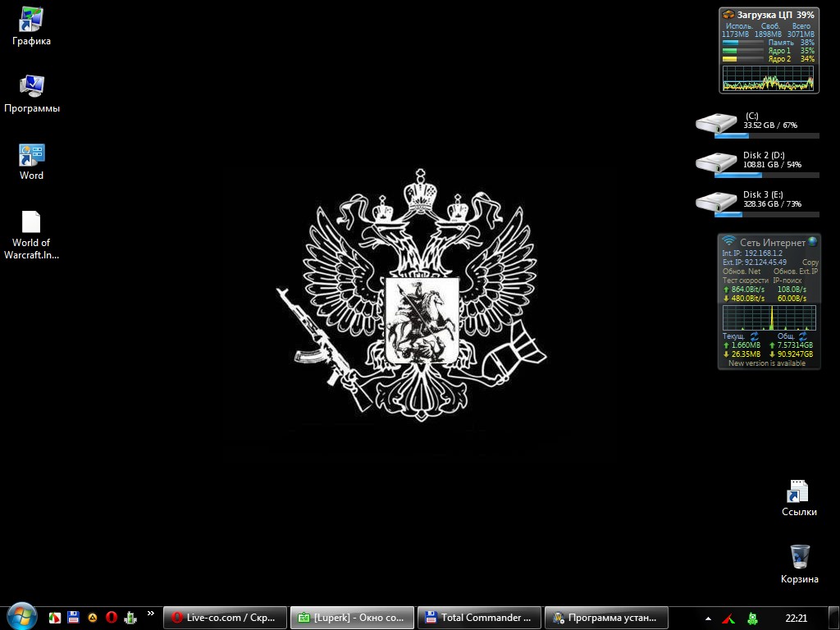Open the Windows Start orb
The width and height of the screenshot is (840, 630).
(21, 616)
